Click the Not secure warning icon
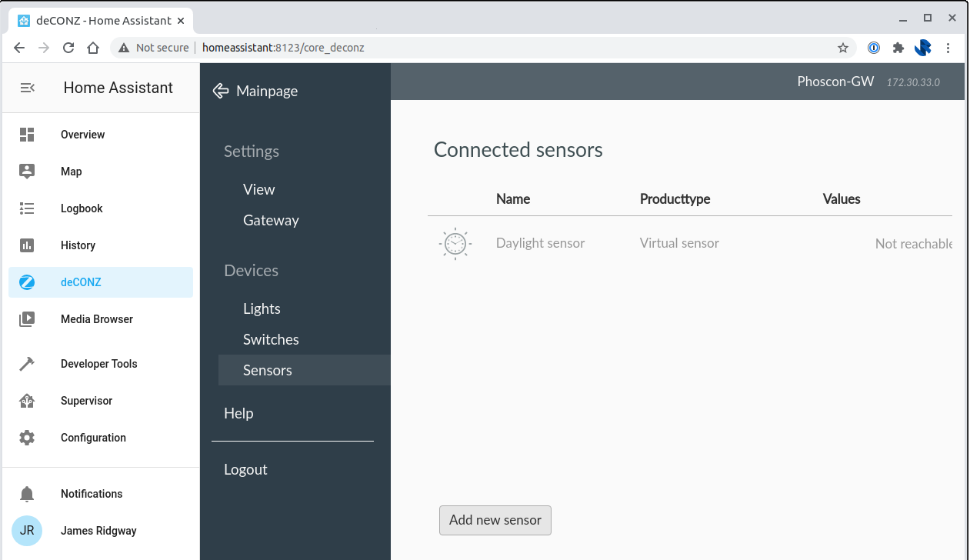The height and width of the screenshot is (560, 970). pyautogui.click(x=124, y=48)
